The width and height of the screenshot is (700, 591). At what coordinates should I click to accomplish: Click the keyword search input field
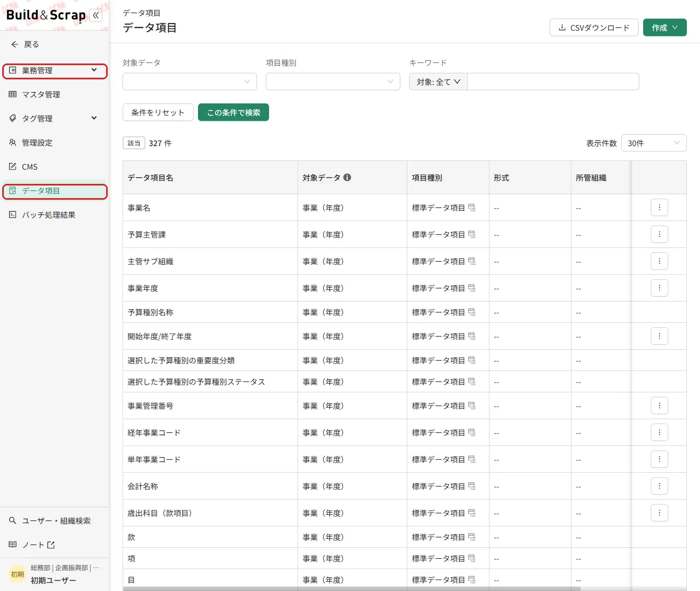pyautogui.click(x=553, y=82)
